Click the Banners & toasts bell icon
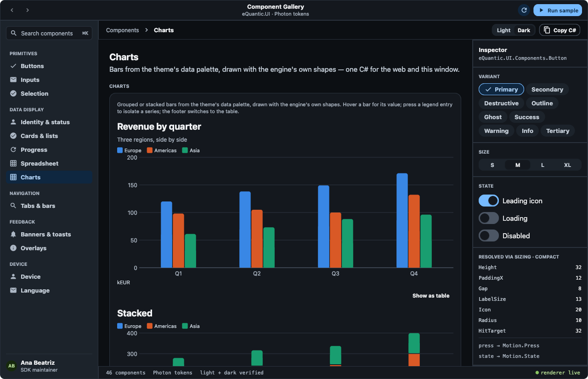The image size is (588, 379). (x=13, y=234)
